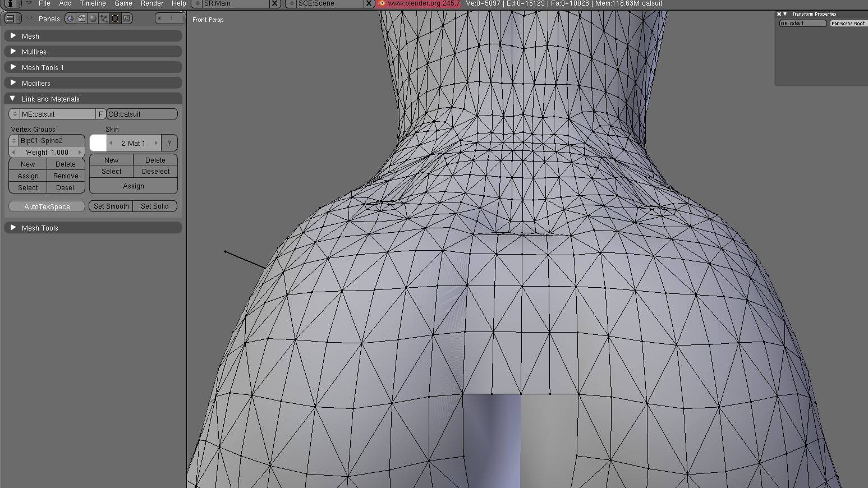Click New under Vertex Groups
The width and height of the screenshot is (868, 488).
coord(27,164)
